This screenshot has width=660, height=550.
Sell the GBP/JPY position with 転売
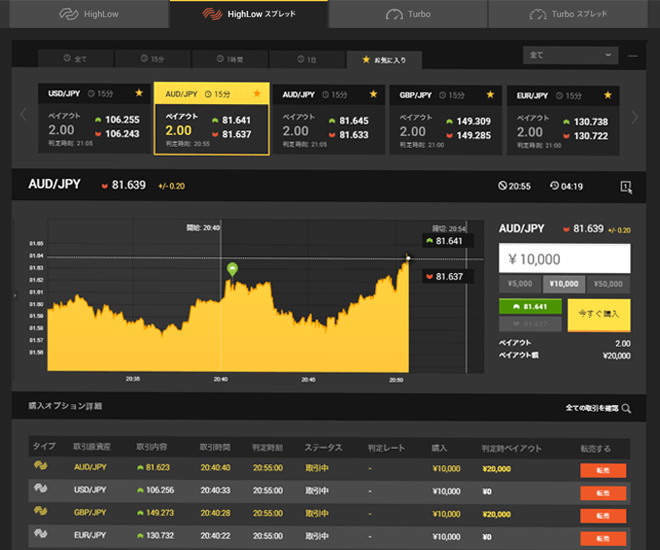(x=603, y=516)
